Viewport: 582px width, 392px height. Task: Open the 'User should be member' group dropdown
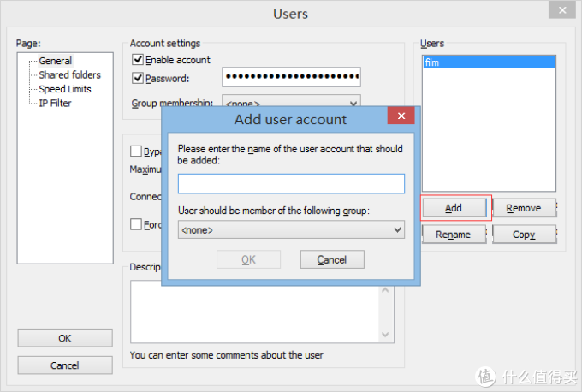pos(291,229)
